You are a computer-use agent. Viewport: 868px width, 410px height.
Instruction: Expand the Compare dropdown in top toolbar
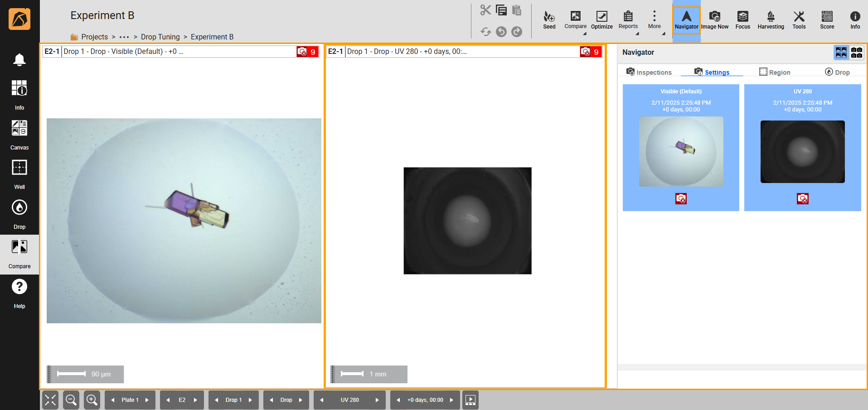pyautogui.click(x=575, y=20)
